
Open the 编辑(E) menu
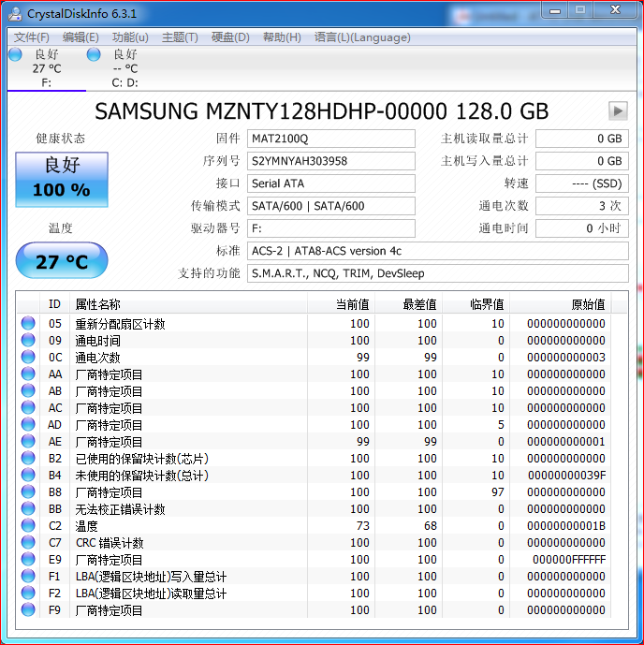coord(80,37)
